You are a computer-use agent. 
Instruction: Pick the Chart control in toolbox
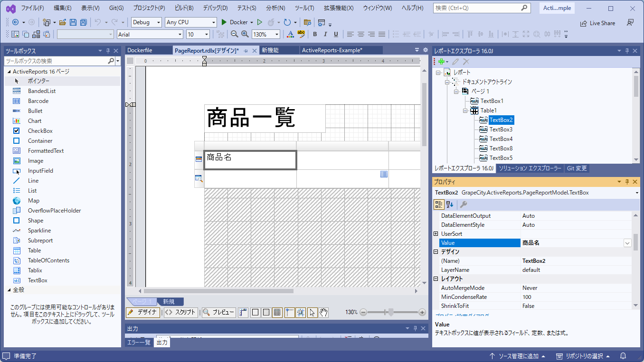(x=35, y=121)
